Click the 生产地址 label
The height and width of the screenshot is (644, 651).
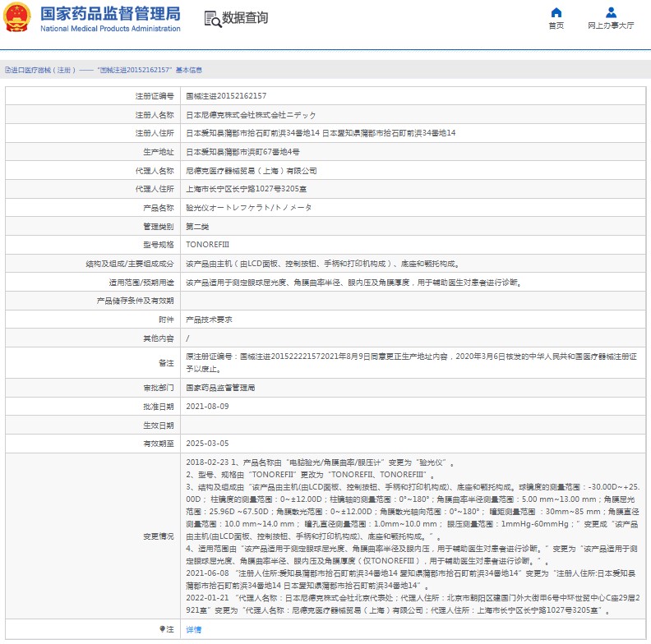click(x=158, y=152)
